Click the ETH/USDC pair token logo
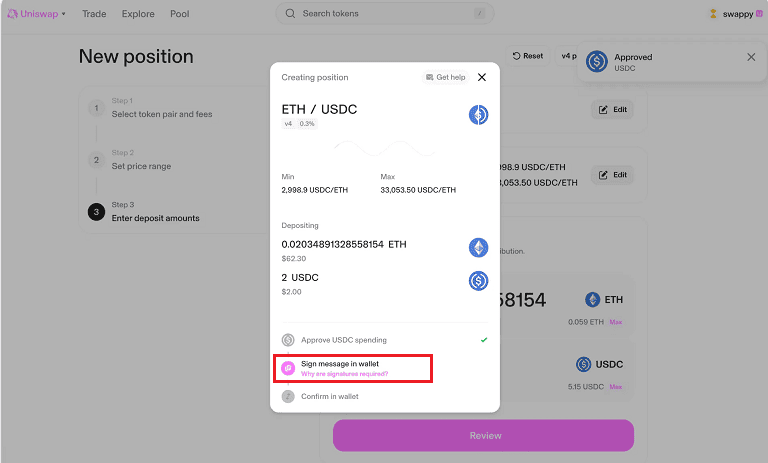This screenshot has width=768, height=463. coord(479,115)
